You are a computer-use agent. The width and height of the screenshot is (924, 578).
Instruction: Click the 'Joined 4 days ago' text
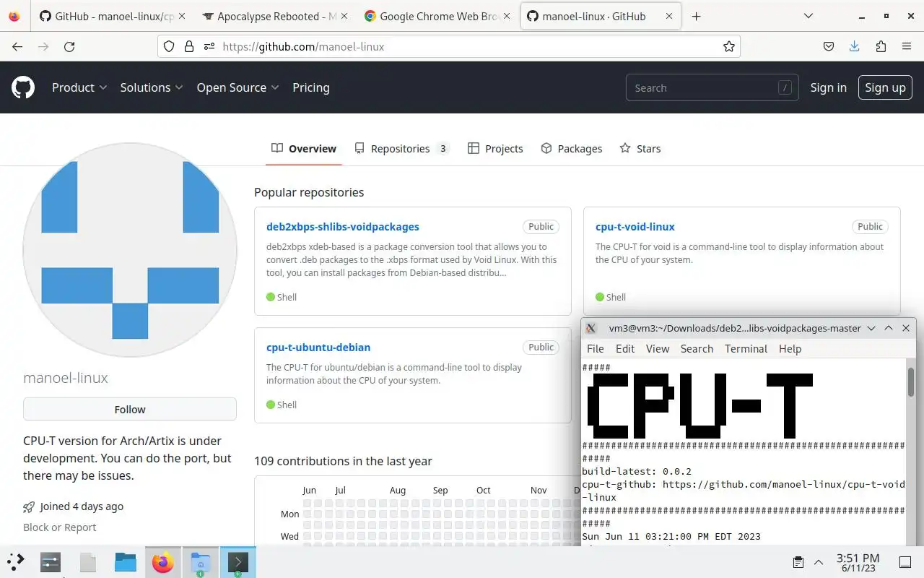(x=82, y=506)
